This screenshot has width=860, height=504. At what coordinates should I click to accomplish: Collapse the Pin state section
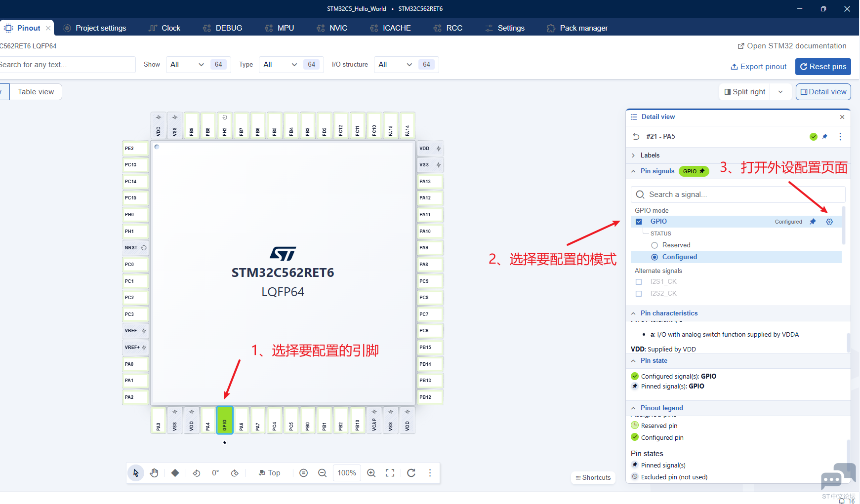pos(633,361)
